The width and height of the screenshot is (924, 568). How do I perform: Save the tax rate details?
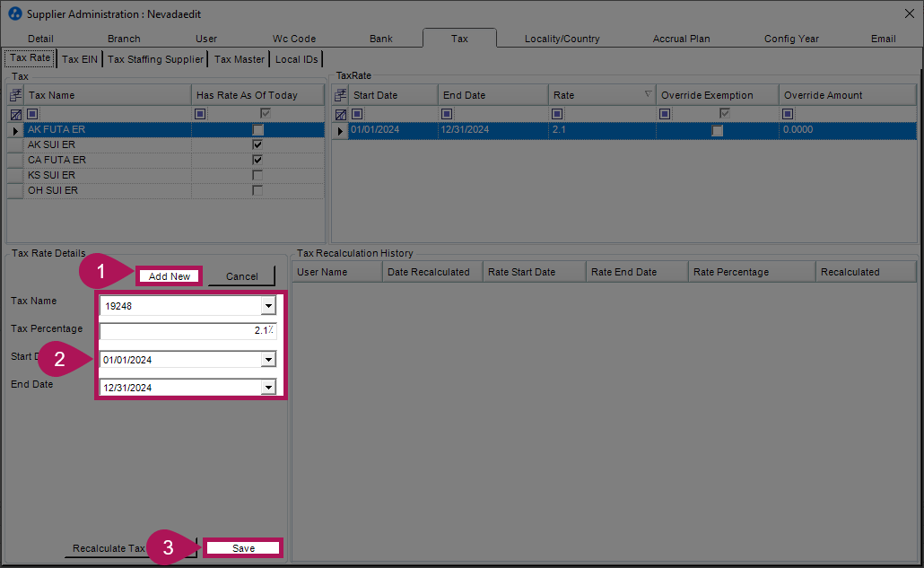click(x=243, y=548)
